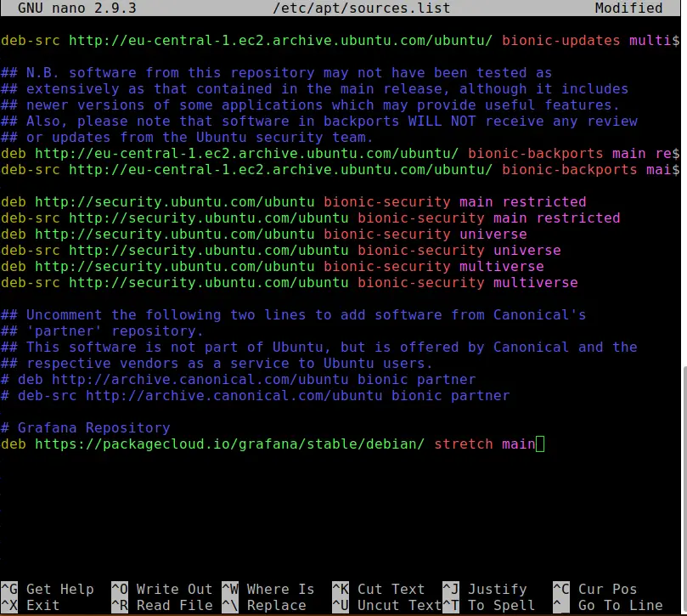Click the Cut Text shortcut label

391,589
